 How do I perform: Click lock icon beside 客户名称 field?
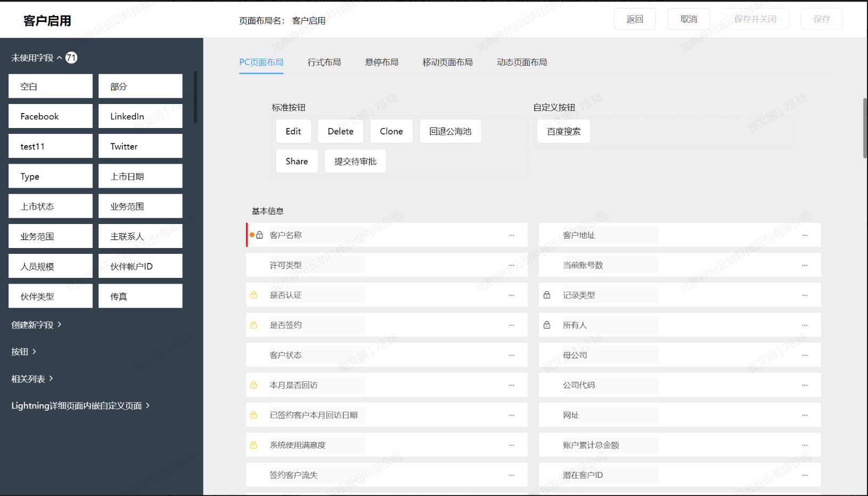coord(259,235)
